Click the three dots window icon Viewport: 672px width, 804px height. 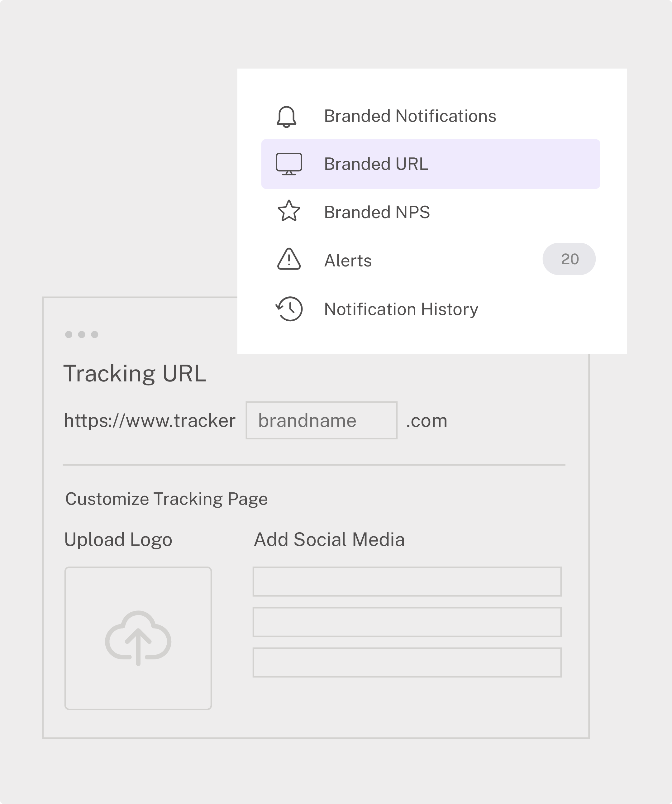click(x=82, y=335)
